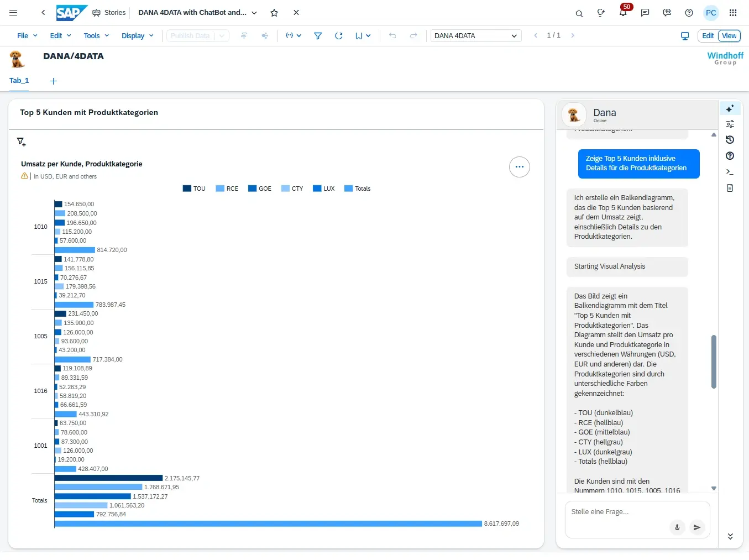
Task: Click the Zeige Top 5 Kunden suggestion
Action: pyautogui.click(x=638, y=164)
